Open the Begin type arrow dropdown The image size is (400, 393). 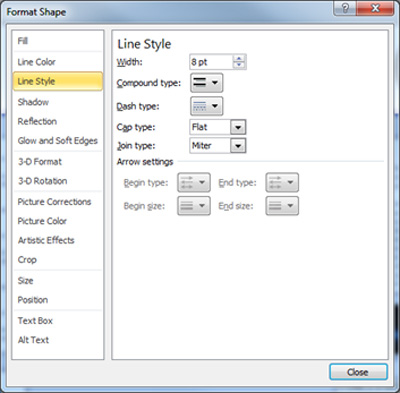[194, 182]
